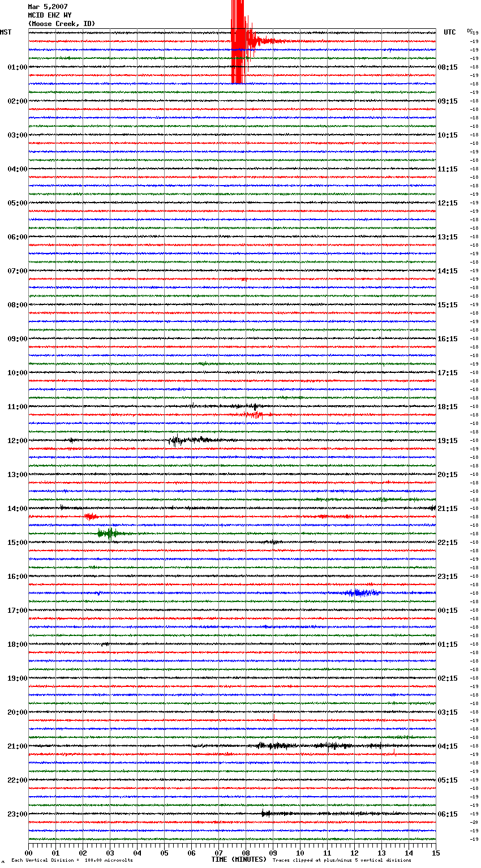Click the "15" minute tick label
The height and width of the screenshot is (868, 481).
coord(436,853)
